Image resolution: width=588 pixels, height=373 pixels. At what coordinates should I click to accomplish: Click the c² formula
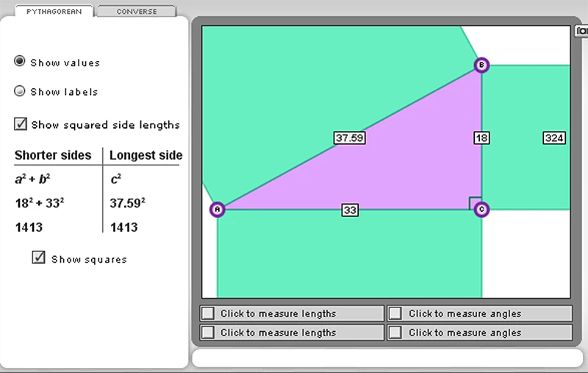coord(116,179)
